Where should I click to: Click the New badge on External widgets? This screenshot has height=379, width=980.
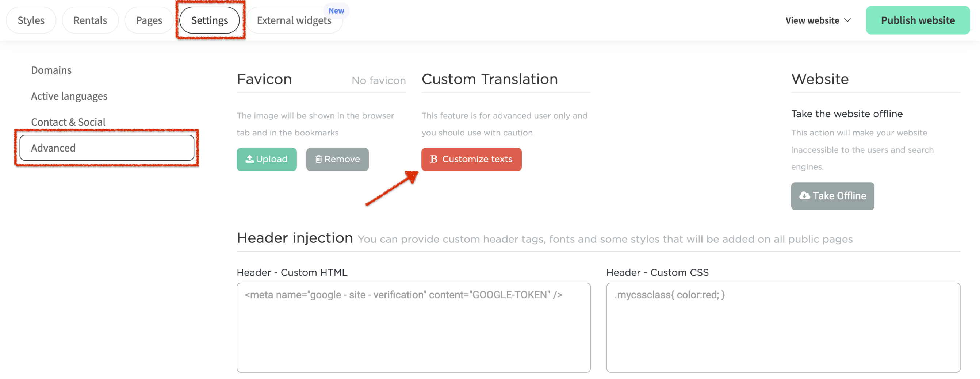coord(336,11)
